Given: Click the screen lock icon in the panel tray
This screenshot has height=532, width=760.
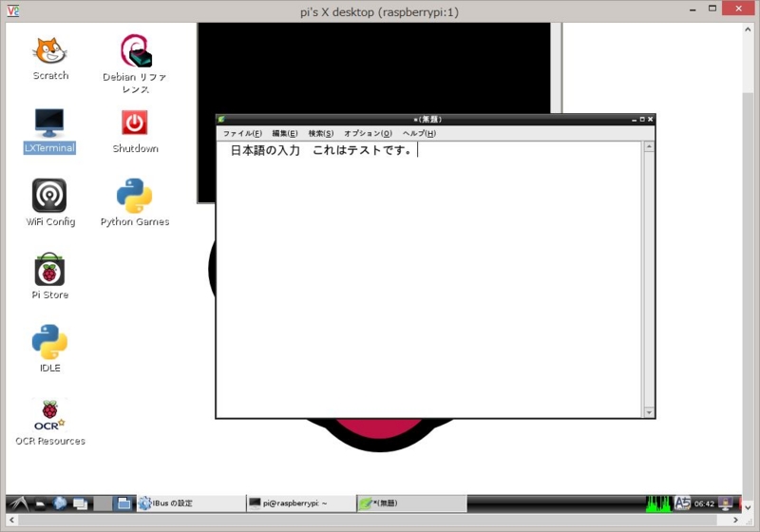Looking at the screenshot, I should [726, 503].
